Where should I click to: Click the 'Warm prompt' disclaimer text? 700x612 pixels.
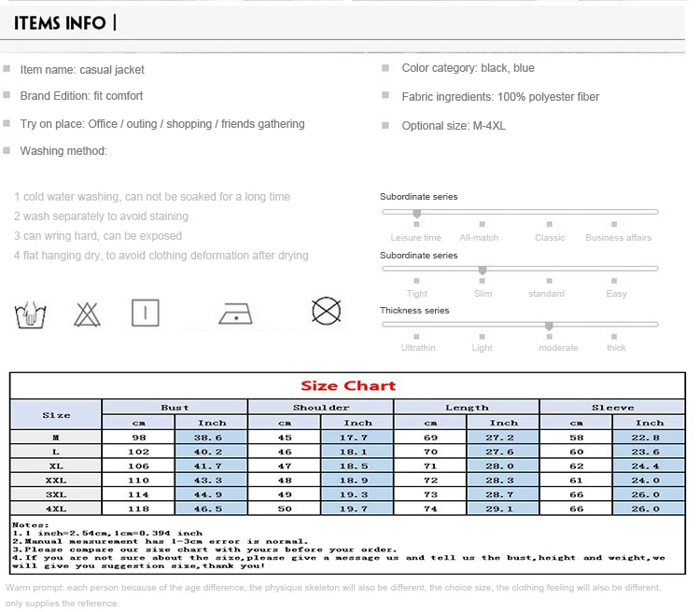click(333, 595)
